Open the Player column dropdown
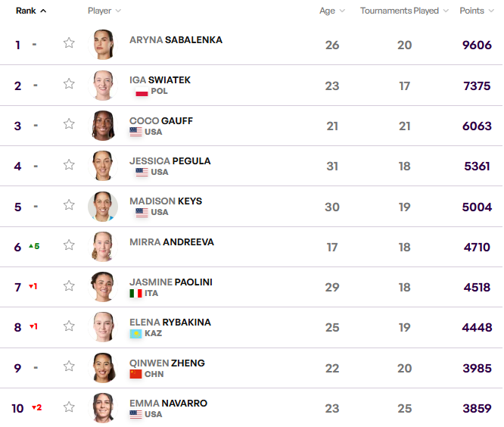The height and width of the screenshot is (427, 504). tap(104, 11)
